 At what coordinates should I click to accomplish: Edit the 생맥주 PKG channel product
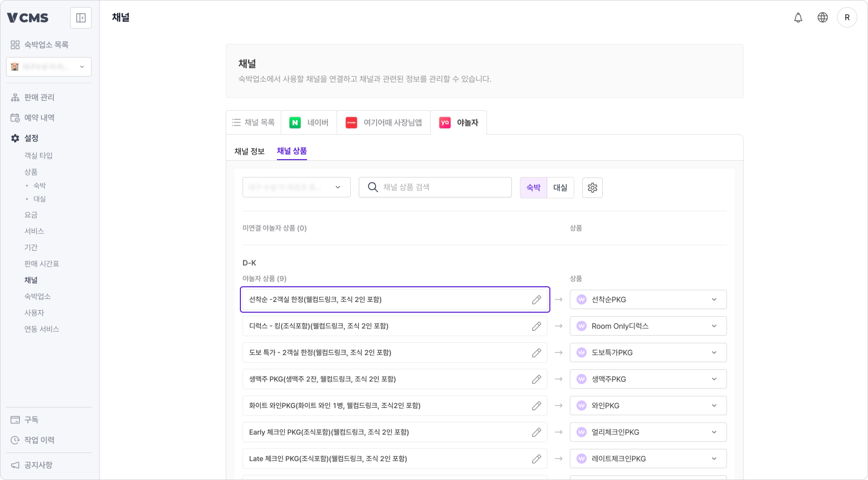coord(537,379)
